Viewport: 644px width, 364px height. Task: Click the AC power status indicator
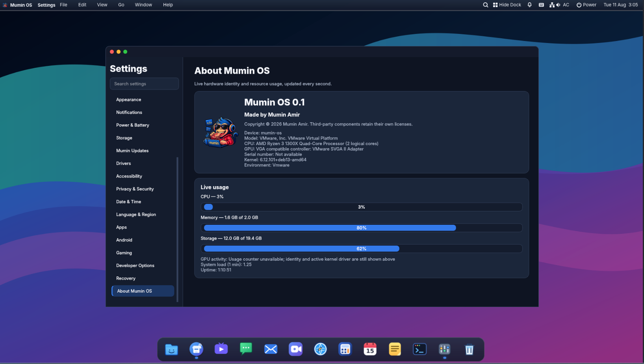566,5
